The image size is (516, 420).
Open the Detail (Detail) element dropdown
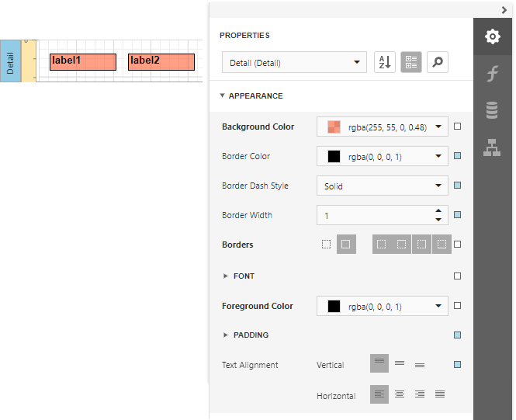[x=294, y=63]
